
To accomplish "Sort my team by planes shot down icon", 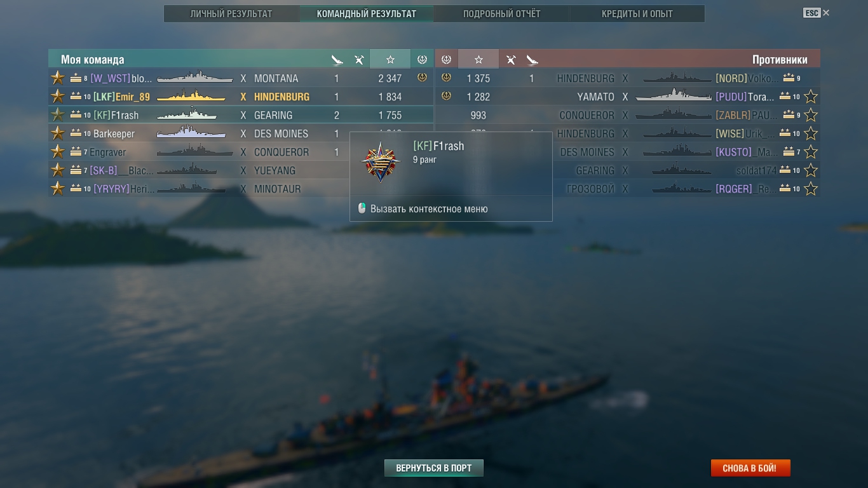I will point(359,60).
